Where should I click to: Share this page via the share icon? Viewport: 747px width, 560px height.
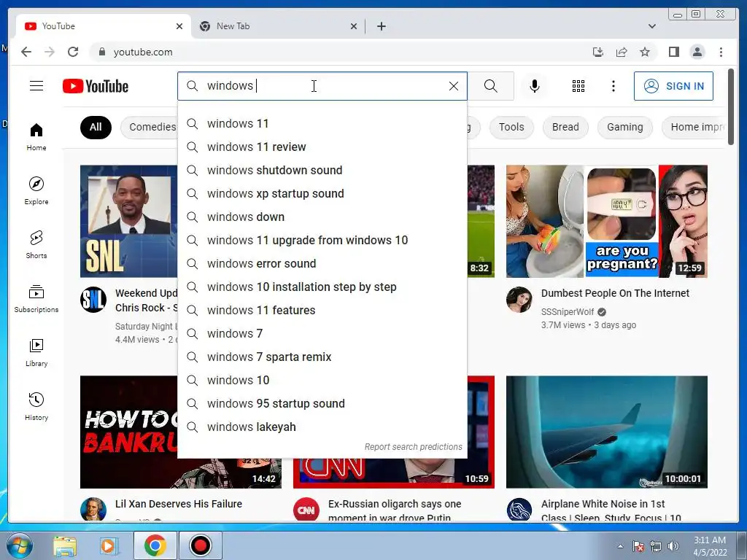[622, 52]
